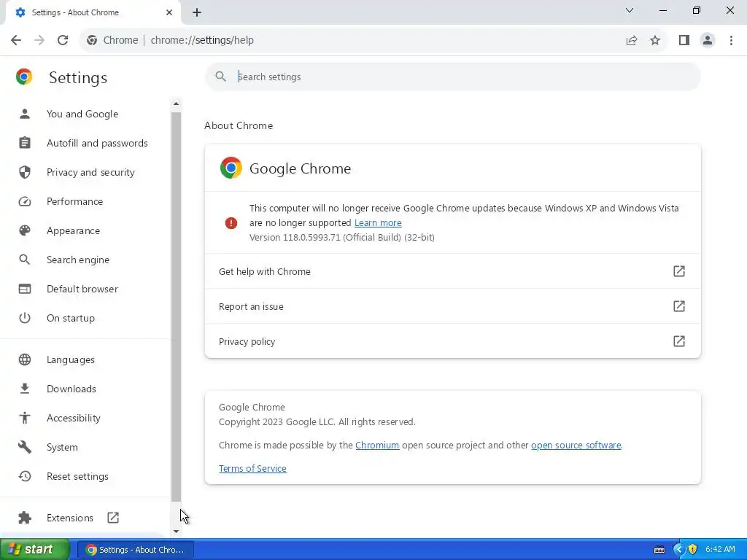Click the address bar URL chrome://settings/help
The width and height of the screenshot is (747, 560).
coord(202,41)
